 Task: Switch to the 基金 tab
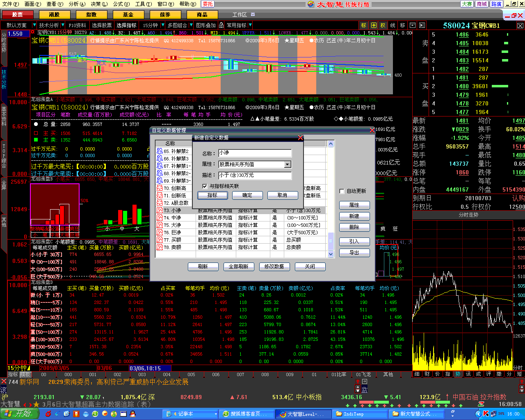click(128, 14)
